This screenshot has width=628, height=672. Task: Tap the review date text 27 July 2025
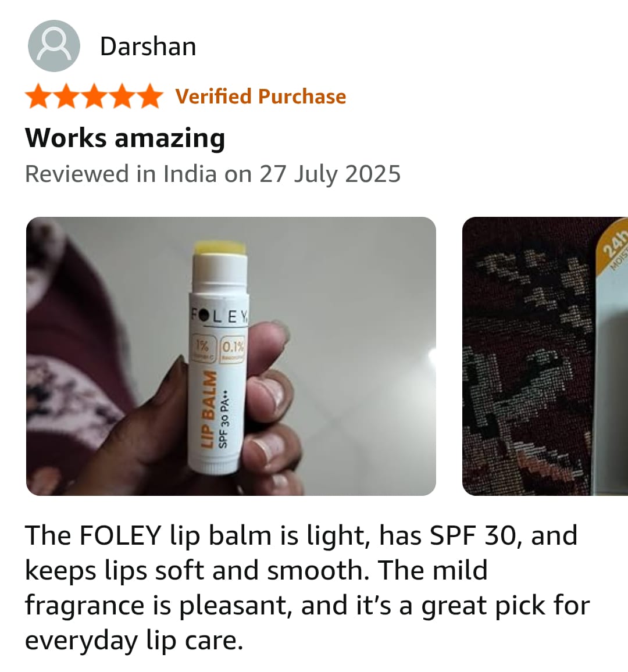tap(330, 174)
